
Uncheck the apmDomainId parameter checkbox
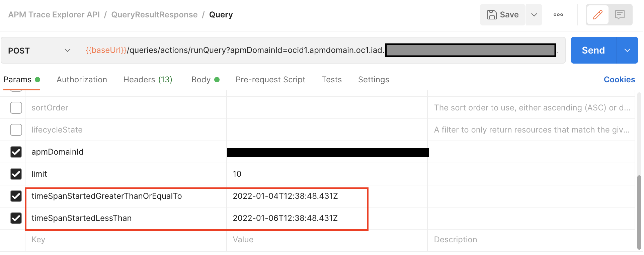[x=16, y=152]
